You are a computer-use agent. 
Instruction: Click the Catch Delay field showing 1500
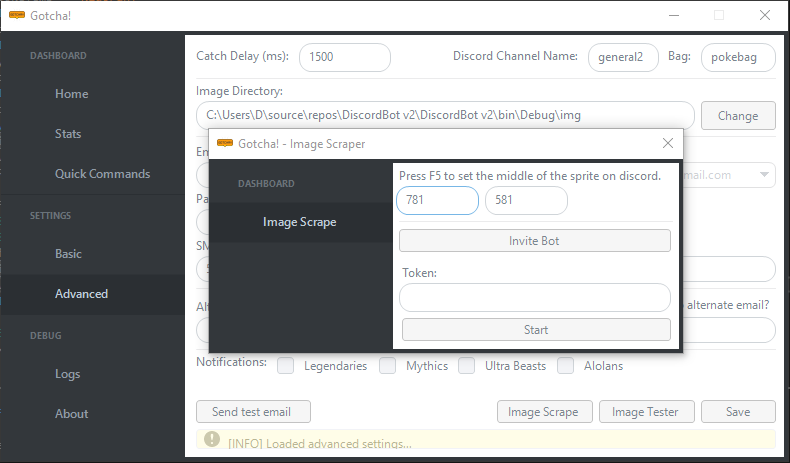[x=345, y=57]
